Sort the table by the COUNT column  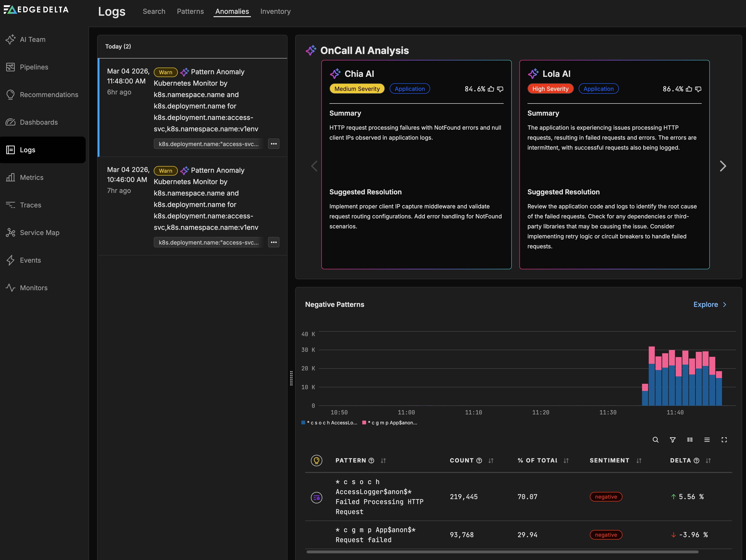pyautogui.click(x=491, y=461)
